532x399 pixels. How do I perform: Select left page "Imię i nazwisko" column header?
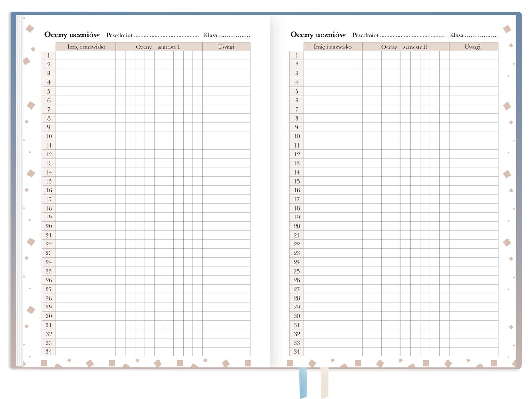(86, 47)
